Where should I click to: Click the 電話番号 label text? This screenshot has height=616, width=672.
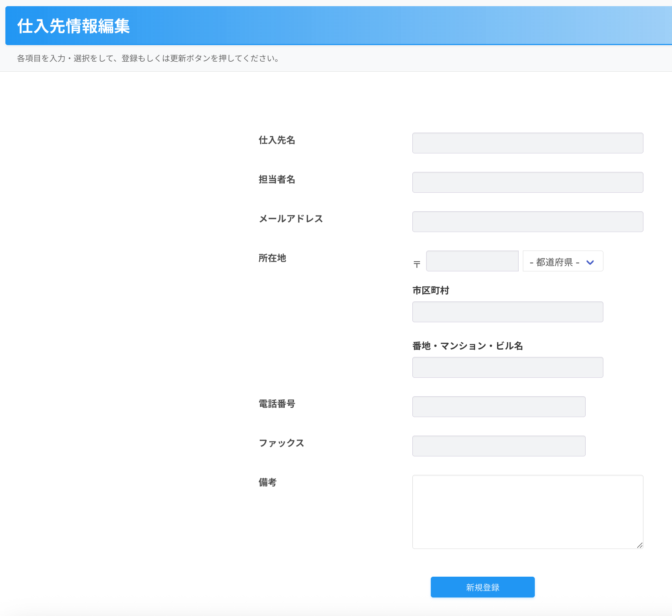click(277, 404)
